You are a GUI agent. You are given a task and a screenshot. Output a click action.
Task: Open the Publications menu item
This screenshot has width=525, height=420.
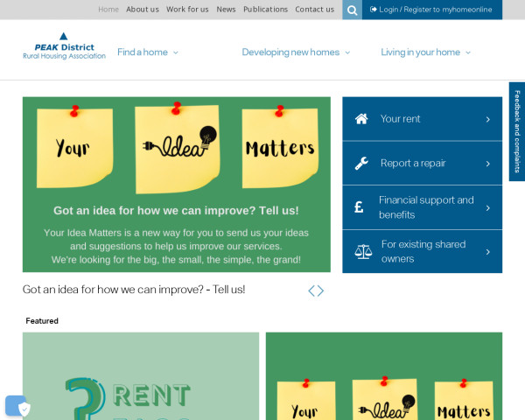pos(265,10)
